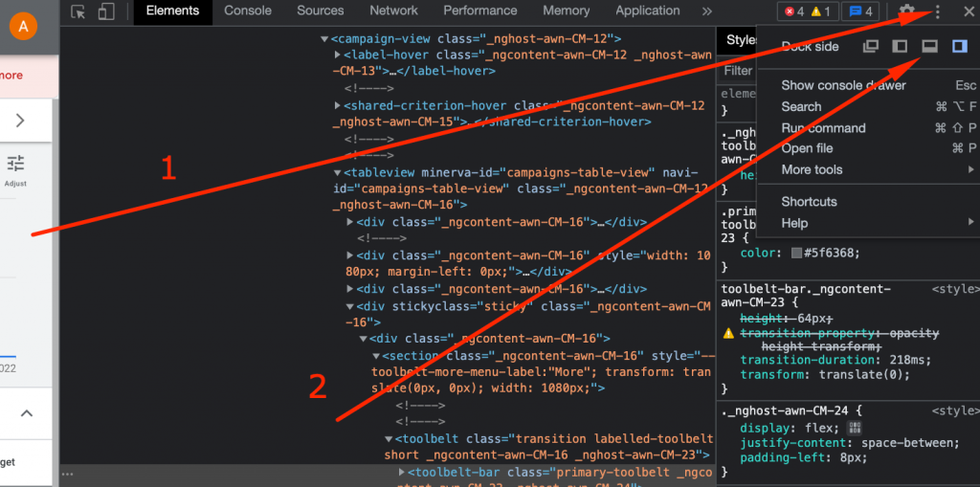Toggle the device toolbar icon

pos(107,11)
